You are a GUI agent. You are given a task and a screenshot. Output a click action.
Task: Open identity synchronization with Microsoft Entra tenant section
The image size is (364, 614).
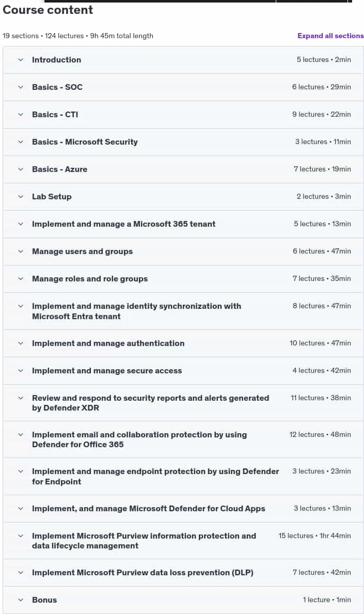click(x=183, y=311)
